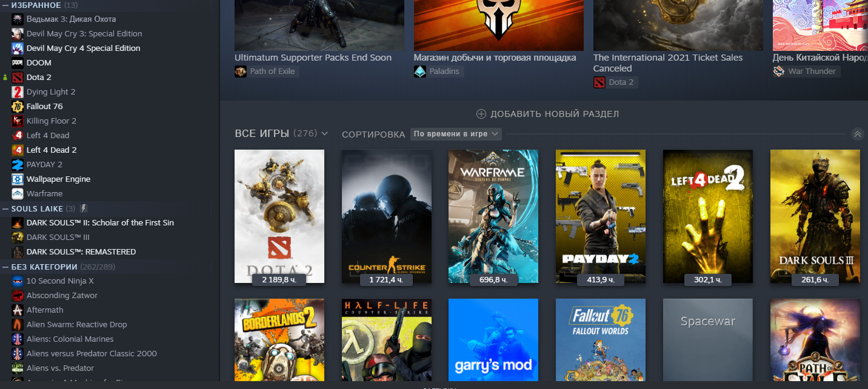This screenshot has height=389, width=868.
Task: Select the Dota 2 icon in the sidebar list
Action: pyautogui.click(x=17, y=77)
